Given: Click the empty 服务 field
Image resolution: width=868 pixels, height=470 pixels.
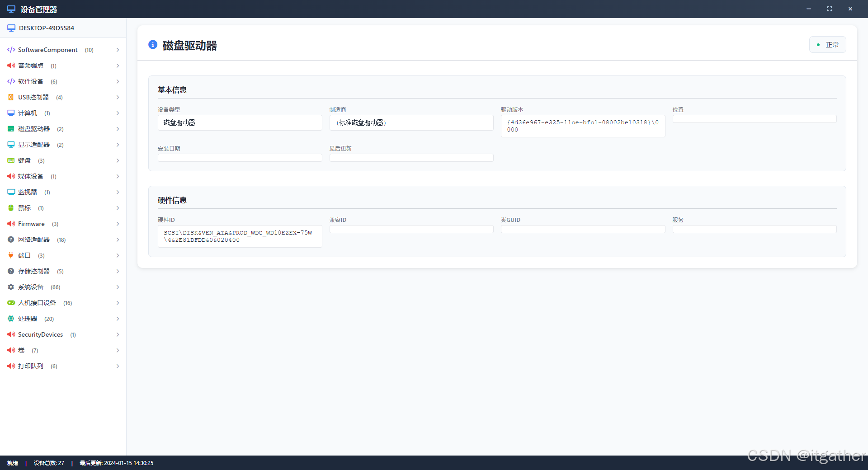Looking at the screenshot, I should (755, 229).
